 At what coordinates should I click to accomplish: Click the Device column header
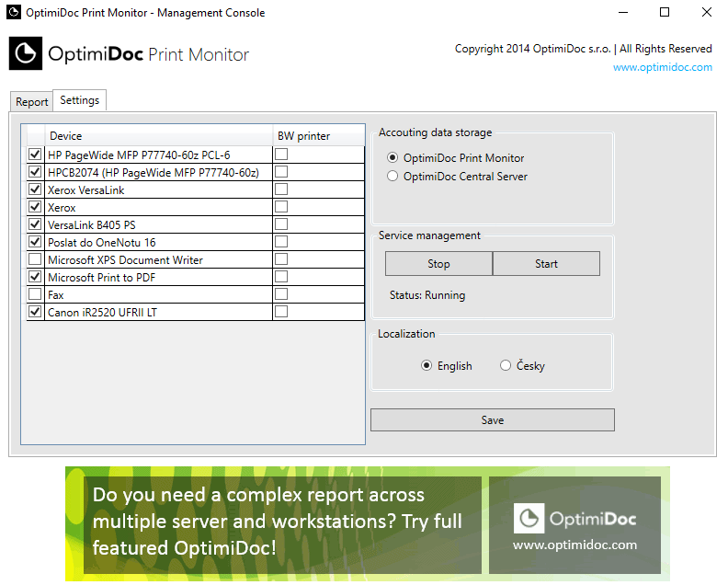tap(66, 136)
